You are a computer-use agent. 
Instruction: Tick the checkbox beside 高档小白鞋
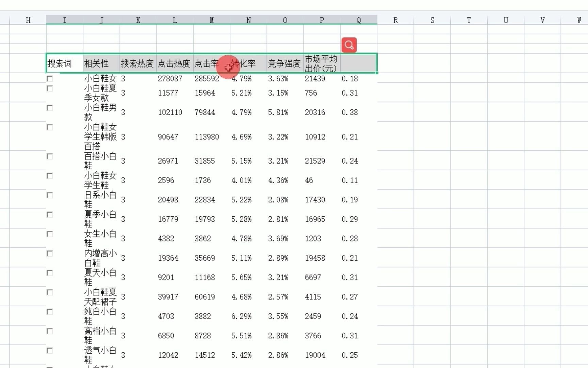(50, 331)
